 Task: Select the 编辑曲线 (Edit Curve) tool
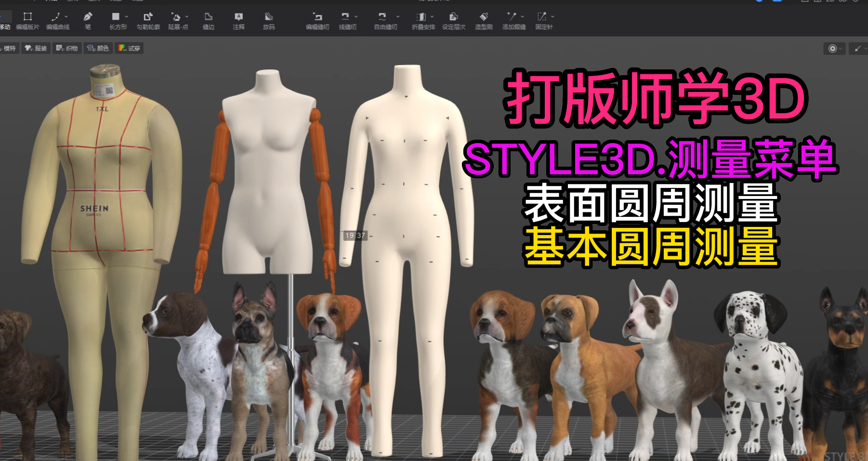pyautogui.click(x=57, y=21)
